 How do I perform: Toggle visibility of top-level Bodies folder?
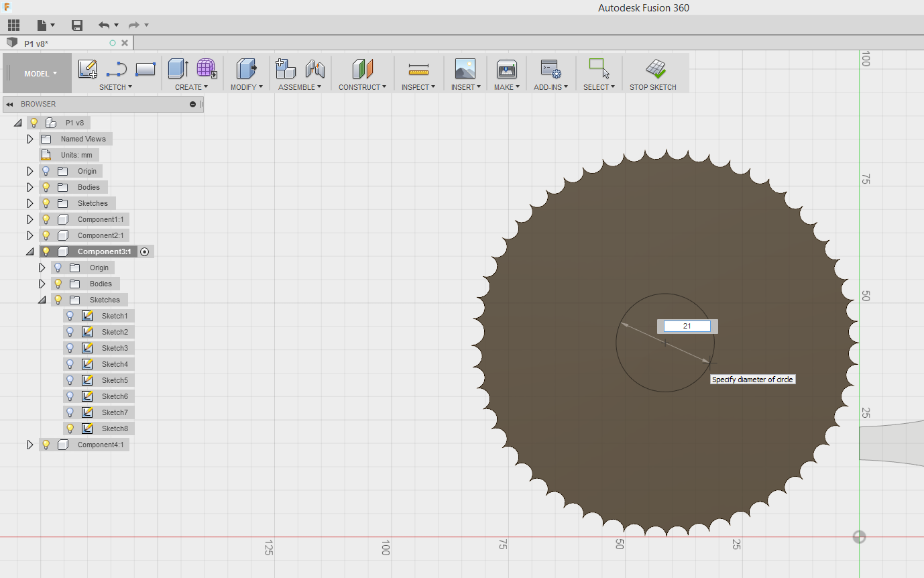[x=46, y=187]
